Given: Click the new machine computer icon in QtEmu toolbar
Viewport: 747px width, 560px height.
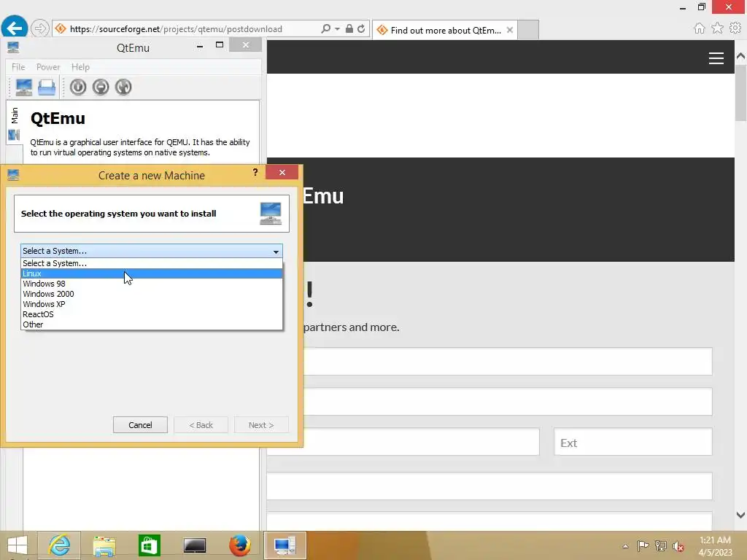Looking at the screenshot, I should click(x=23, y=87).
